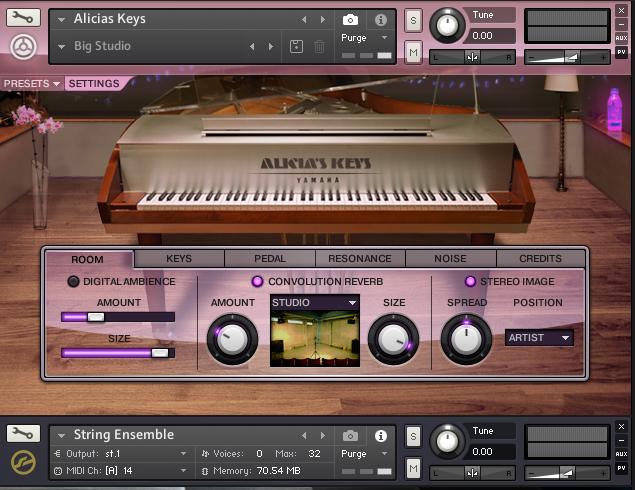Click the Alicias Keys volume slider

[x=567, y=57]
